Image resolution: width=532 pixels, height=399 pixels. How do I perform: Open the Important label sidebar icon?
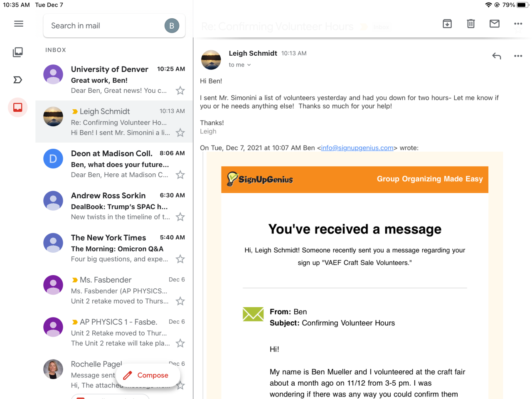(x=18, y=80)
